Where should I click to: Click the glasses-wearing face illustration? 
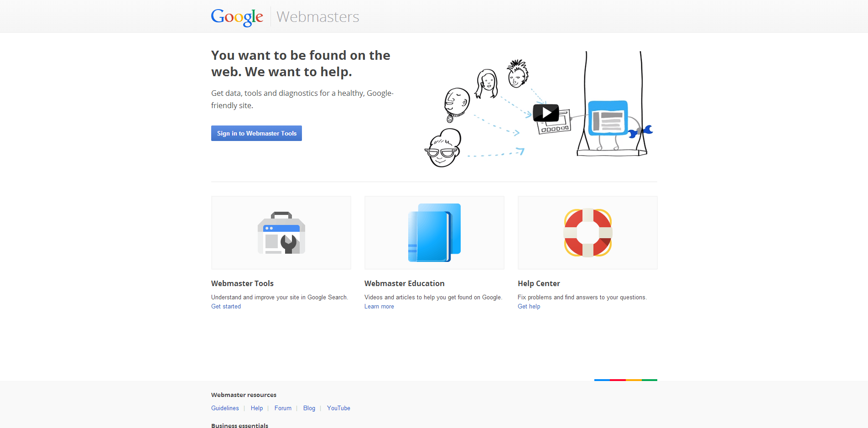click(x=443, y=149)
